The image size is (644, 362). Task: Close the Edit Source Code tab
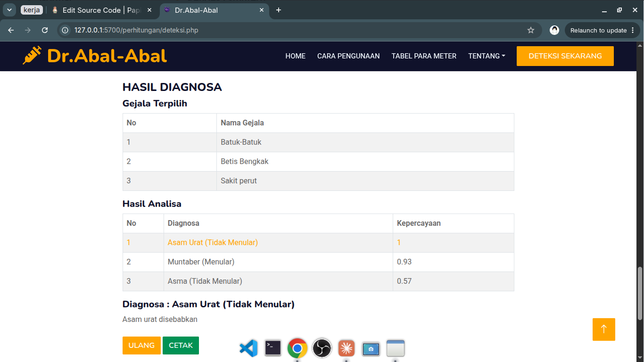click(x=150, y=10)
